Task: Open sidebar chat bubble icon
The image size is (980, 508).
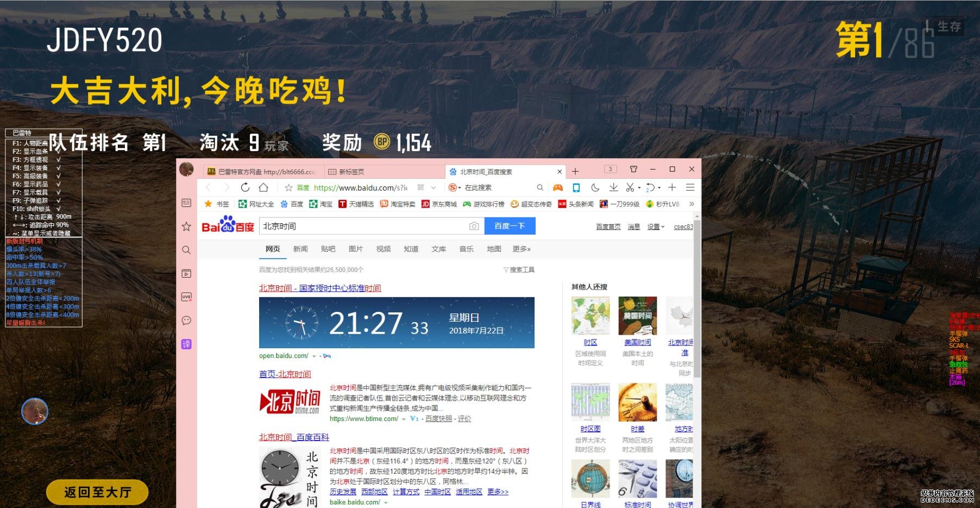Action: click(x=186, y=321)
